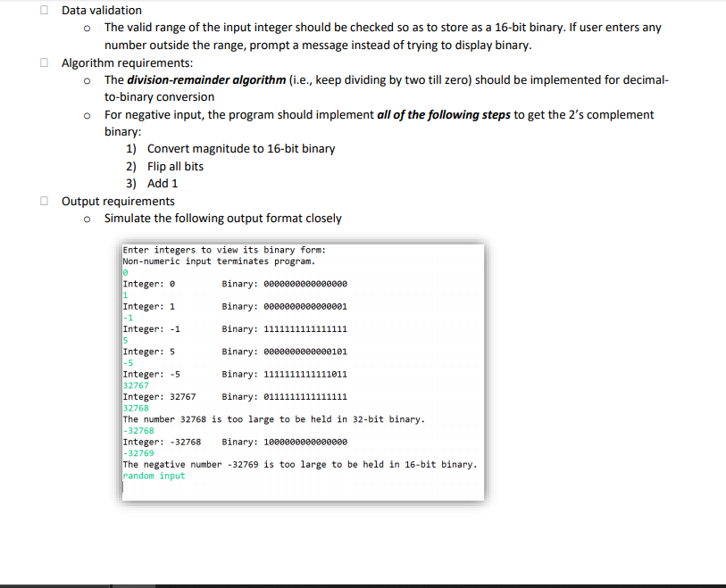Select the negative input handling bullet point

[87, 114]
